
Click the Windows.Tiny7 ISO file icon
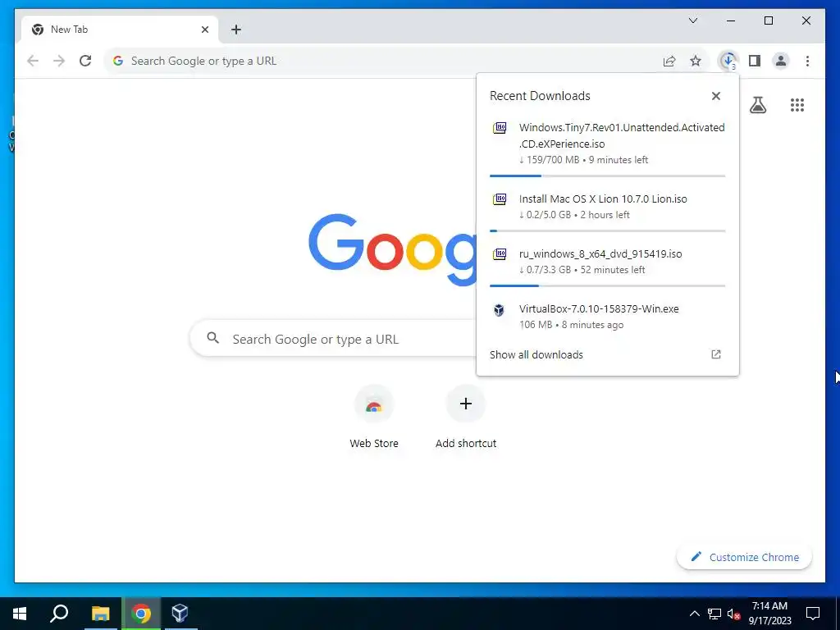tap(500, 128)
